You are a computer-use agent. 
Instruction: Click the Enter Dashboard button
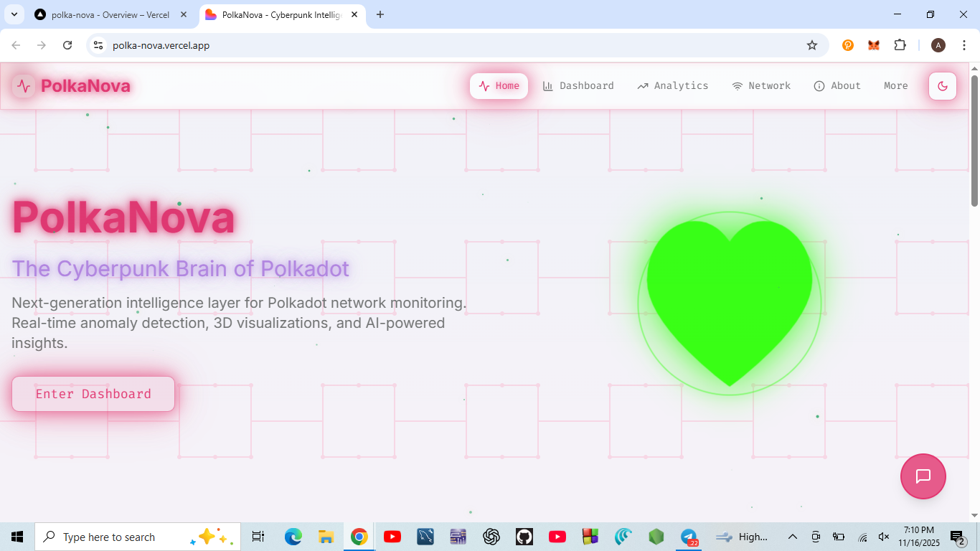93,394
